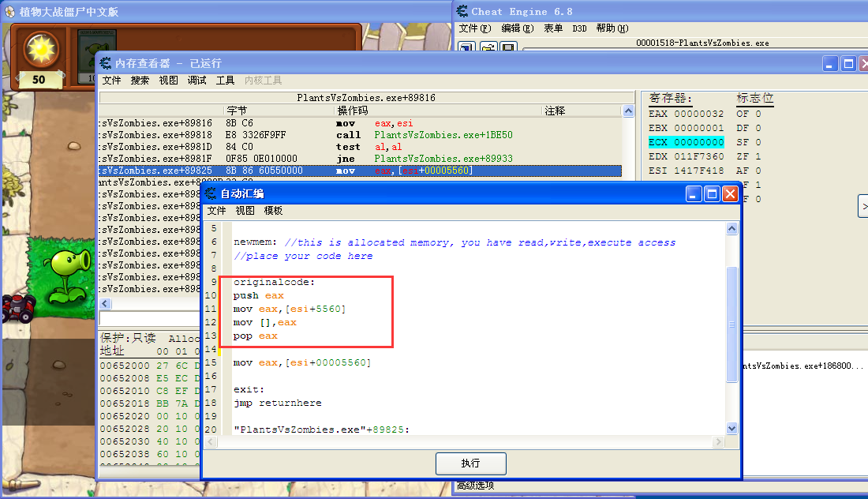Open 模板 template menu in Auto Assemble
868x499 pixels.
click(x=273, y=211)
